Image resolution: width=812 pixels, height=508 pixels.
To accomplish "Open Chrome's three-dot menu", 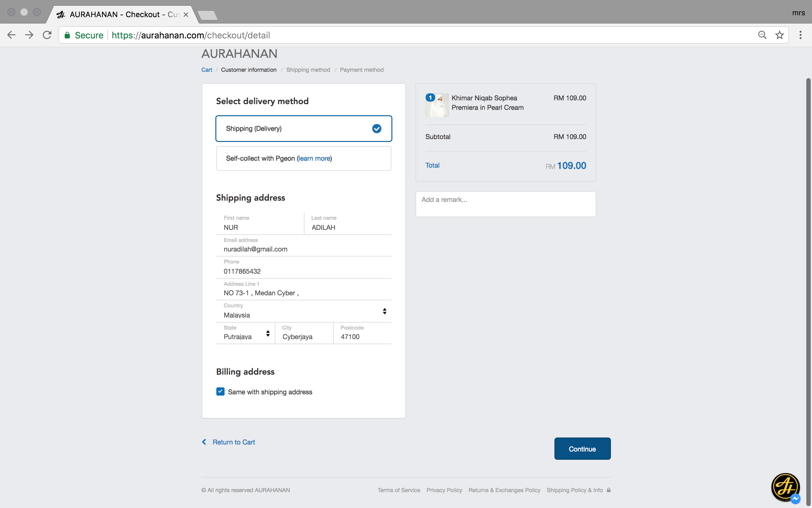I will pos(800,35).
